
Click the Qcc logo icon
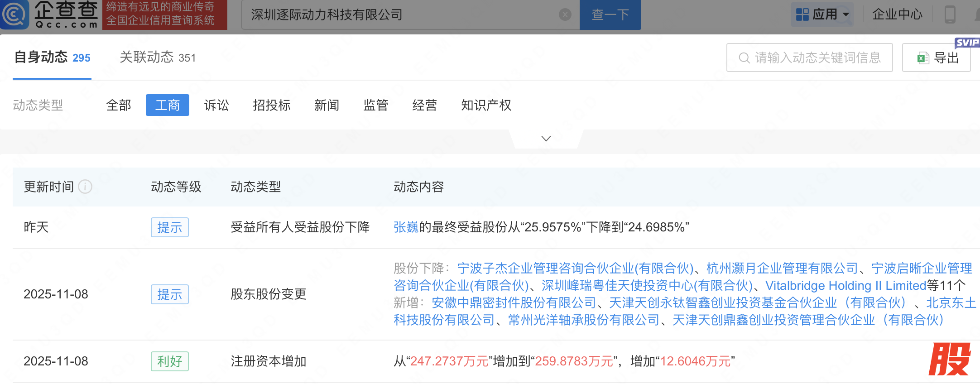[14, 14]
